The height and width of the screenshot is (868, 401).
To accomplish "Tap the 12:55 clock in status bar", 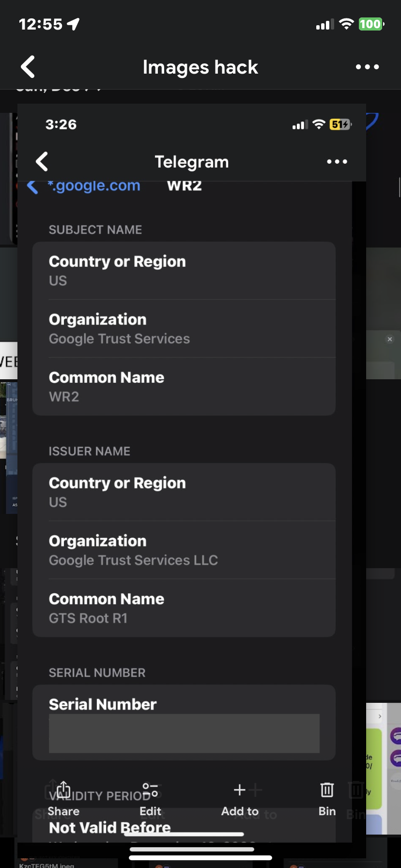I will tap(41, 24).
